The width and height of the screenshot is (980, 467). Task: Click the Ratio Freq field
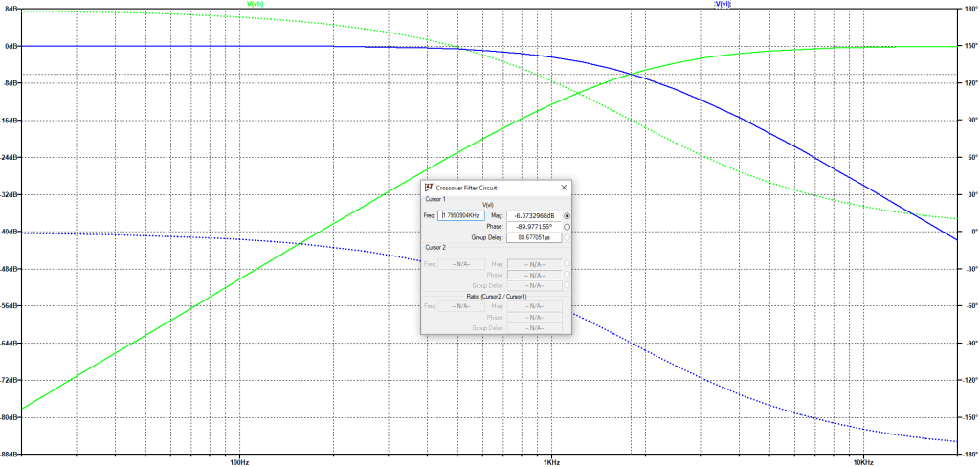[x=460, y=306]
